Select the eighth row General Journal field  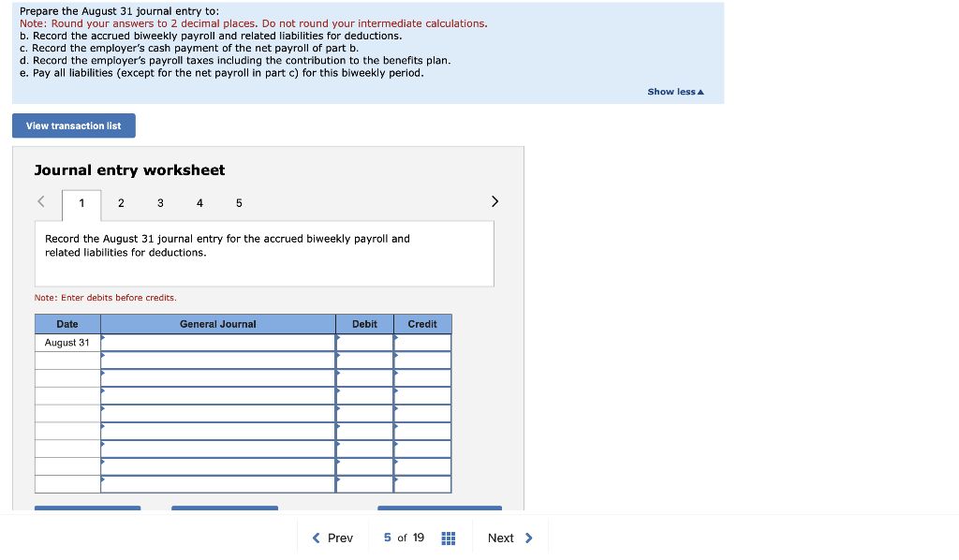(218, 467)
